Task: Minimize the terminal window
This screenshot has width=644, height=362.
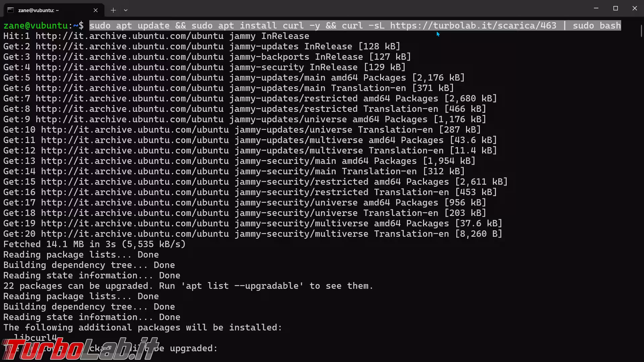Action: tap(596, 8)
